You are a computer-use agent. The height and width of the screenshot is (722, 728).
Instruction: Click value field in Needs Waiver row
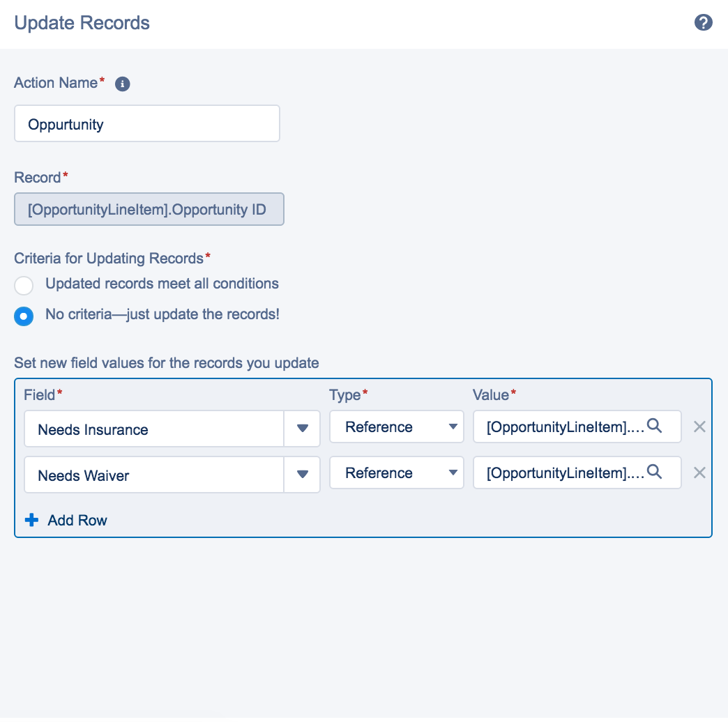(577, 473)
